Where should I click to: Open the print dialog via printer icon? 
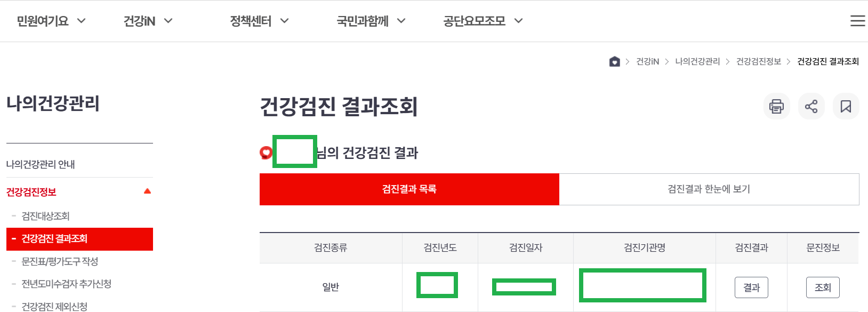click(x=776, y=106)
